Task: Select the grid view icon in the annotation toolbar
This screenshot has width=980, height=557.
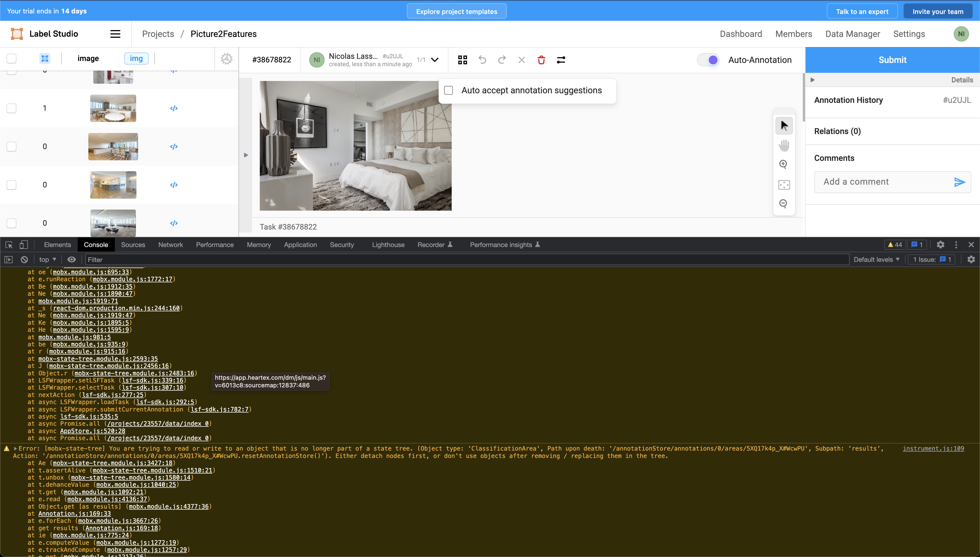Action: [462, 60]
